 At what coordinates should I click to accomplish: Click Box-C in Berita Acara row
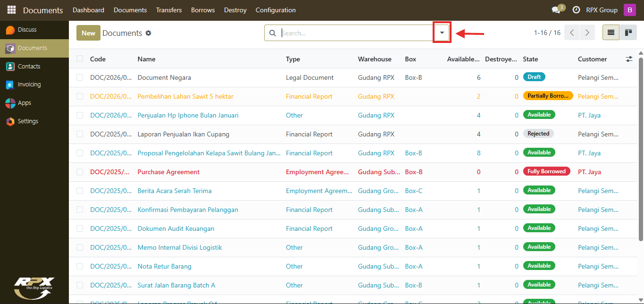[x=414, y=191]
